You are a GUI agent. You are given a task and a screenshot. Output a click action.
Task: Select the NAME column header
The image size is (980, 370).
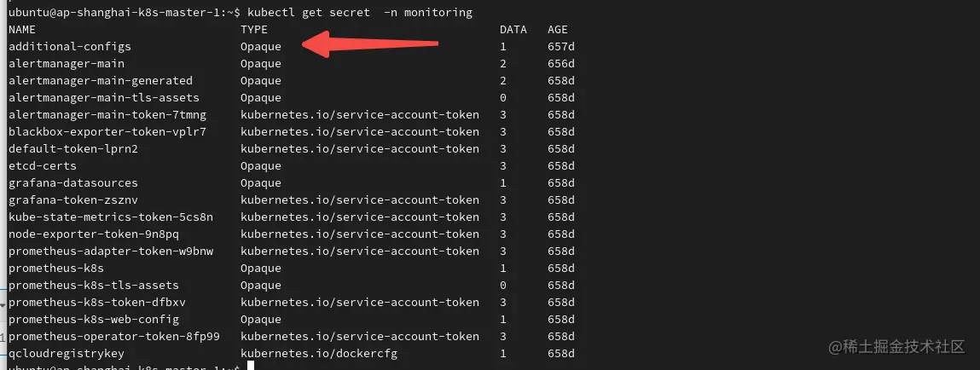coord(22,29)
